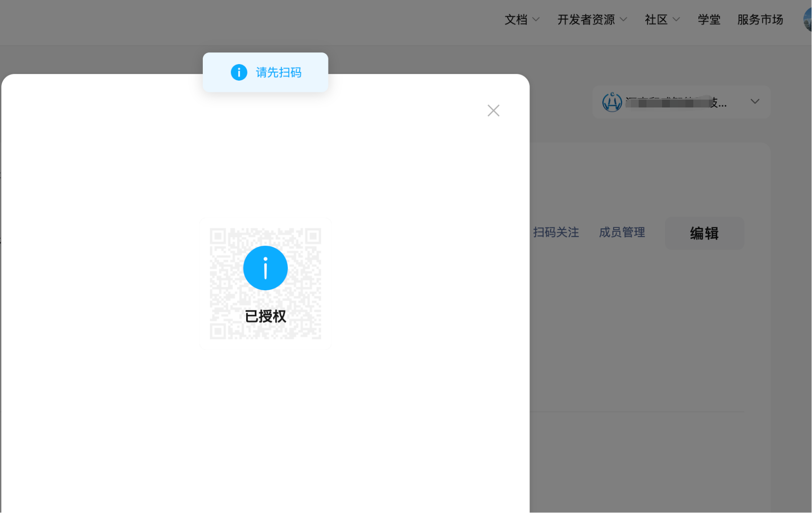Screen dimensions: 812x513
Task: Click the 请先扫码 toast message text
Action: (x=279, y=72)
